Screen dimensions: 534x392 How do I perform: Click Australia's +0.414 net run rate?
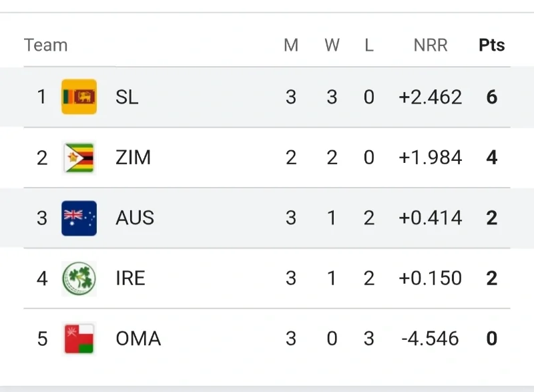coord(431,218)
